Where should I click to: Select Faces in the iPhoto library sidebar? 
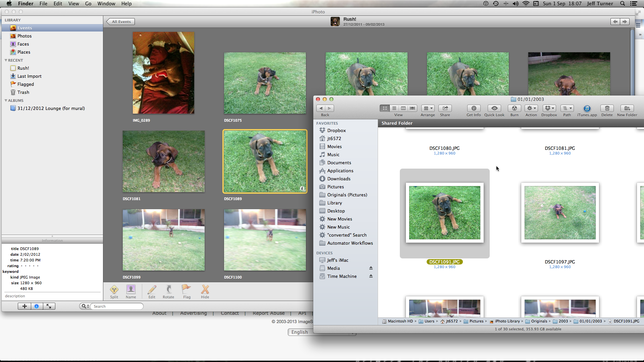coord(23,44)
